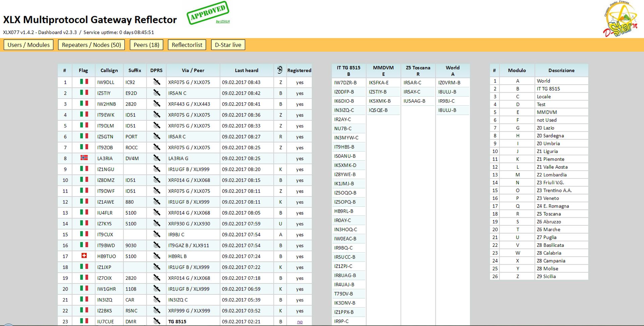This screenshot has width=644, height=326.
Task: Open the D-Star live tab
Action: point(228,45)
